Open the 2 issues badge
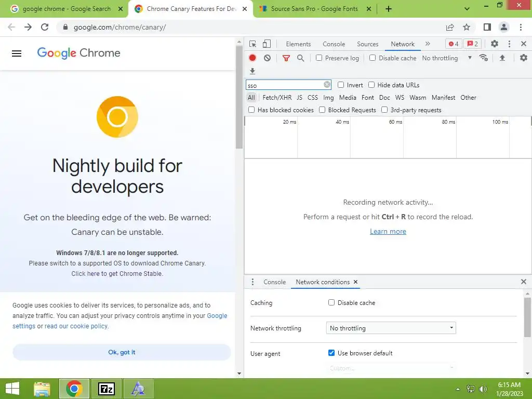Image resolution: width=532 pixels, height=399 pixels. (473, 44)
